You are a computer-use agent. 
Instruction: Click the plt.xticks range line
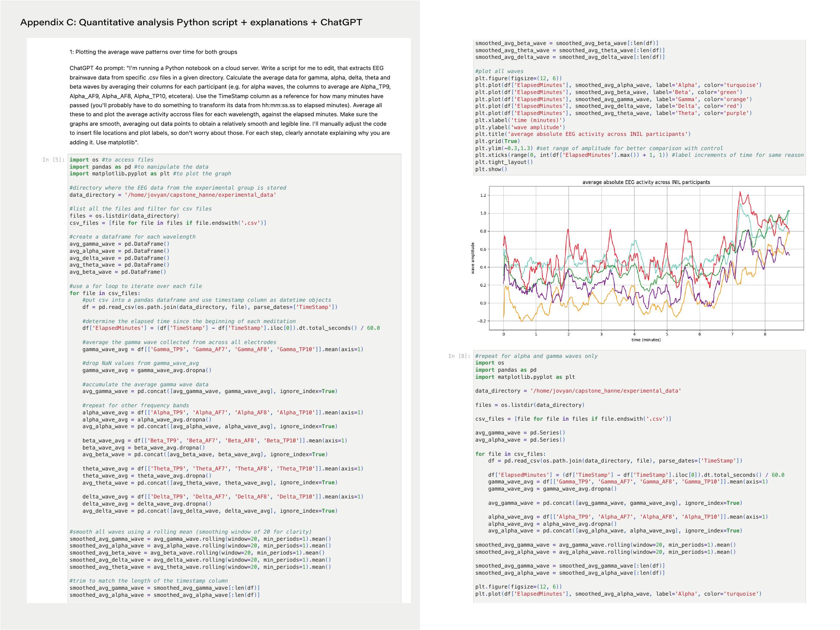pos(639,155)
